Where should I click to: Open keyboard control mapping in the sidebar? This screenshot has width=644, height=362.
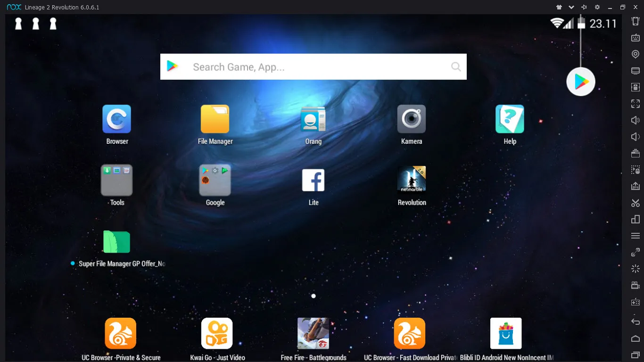(x=636, y=38)
